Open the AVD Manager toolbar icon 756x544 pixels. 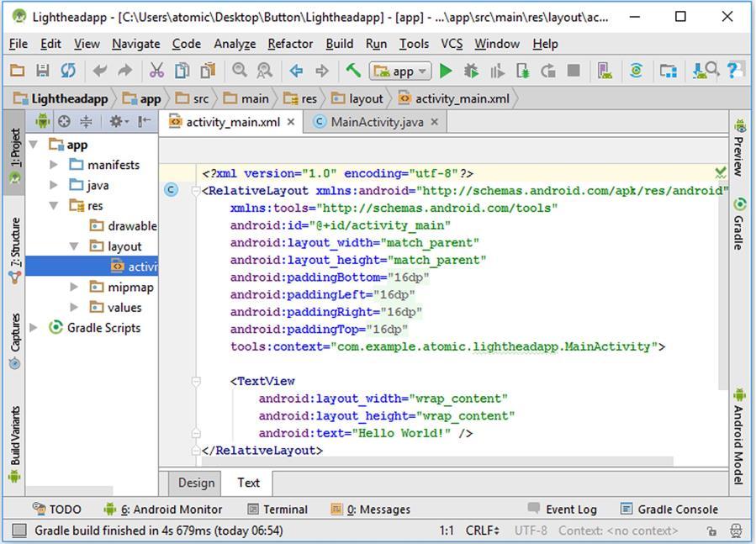pos(605,71)
